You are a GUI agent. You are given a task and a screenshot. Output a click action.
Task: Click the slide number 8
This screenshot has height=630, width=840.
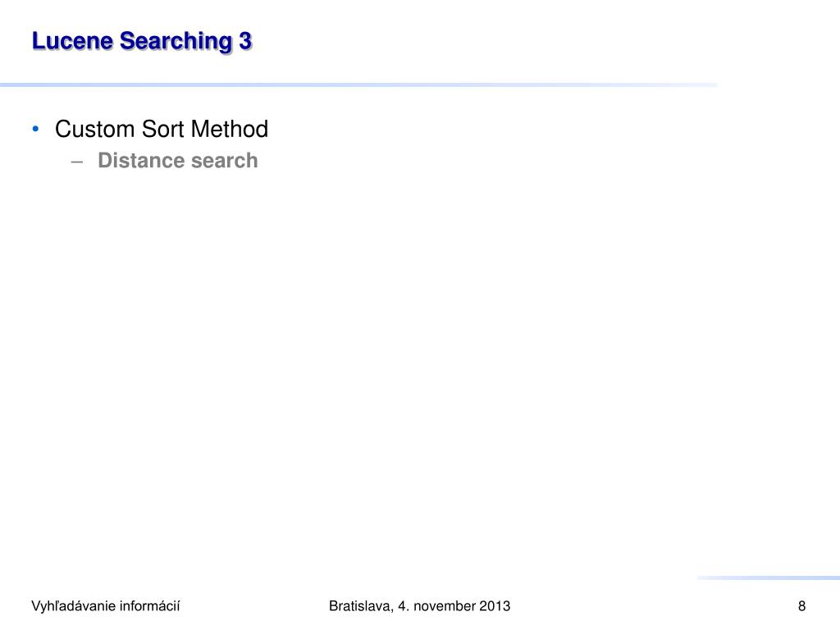pyautogui.click(x=802, y=606)
